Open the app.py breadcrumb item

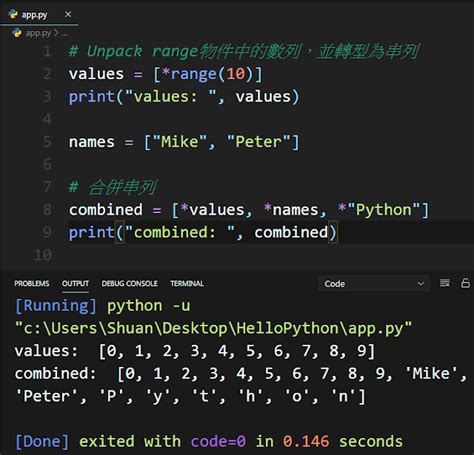click(38, 33)
